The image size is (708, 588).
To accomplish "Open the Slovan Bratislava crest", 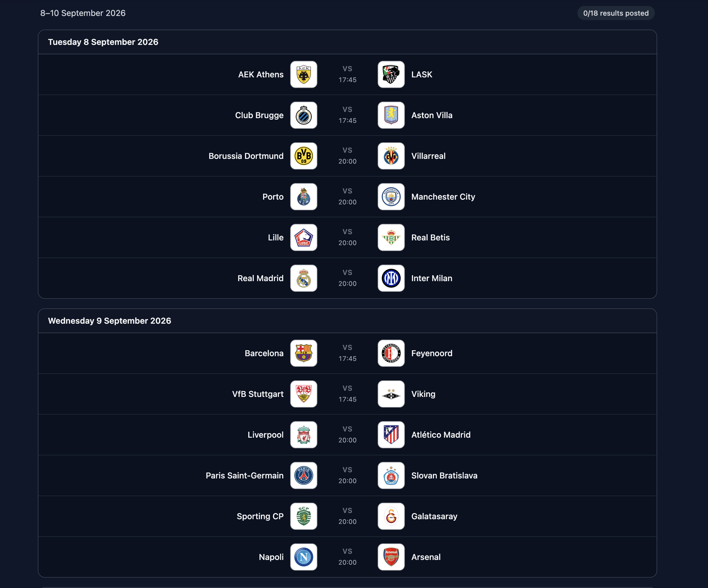I will 391,475.
